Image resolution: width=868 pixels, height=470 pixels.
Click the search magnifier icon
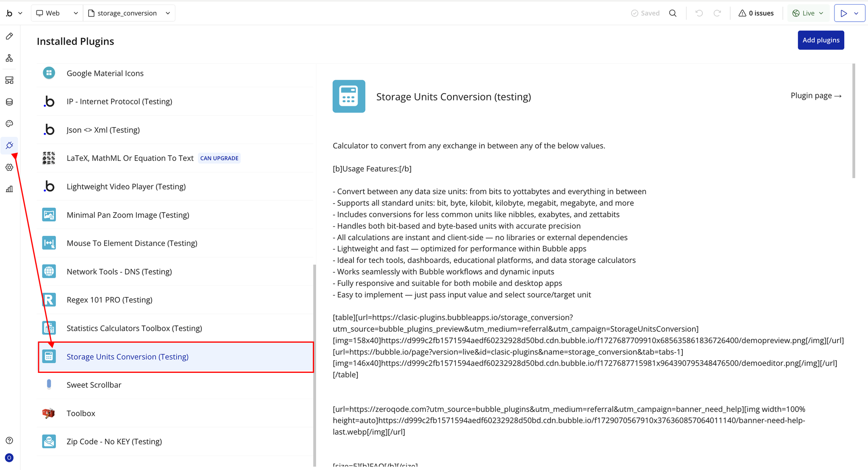point(673,13)
